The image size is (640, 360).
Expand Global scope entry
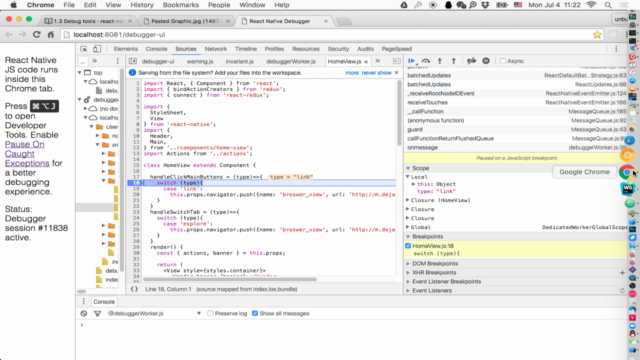(x=407, y=227)
